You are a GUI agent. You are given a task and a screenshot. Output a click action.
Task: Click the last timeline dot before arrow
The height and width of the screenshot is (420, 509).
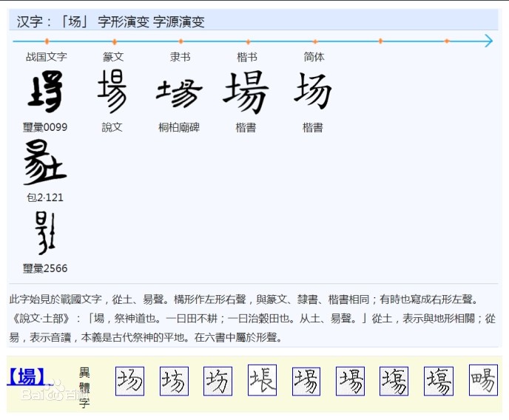coord(447,41)
